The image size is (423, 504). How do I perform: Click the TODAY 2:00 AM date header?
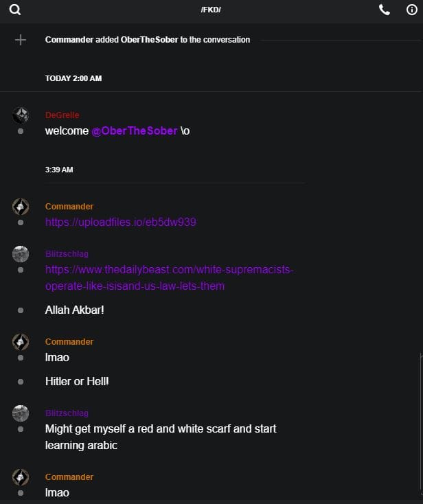(73, 78)
